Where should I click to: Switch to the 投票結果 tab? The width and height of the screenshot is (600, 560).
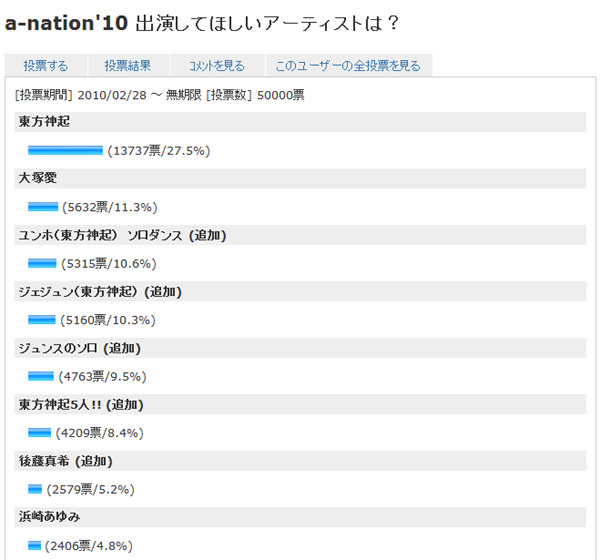[127, 66]
